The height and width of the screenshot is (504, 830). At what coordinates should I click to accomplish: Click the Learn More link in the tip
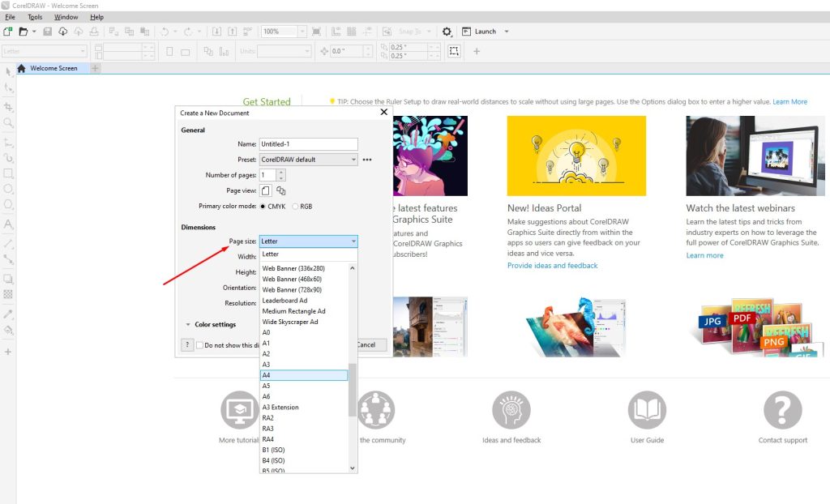pos(789,102)
